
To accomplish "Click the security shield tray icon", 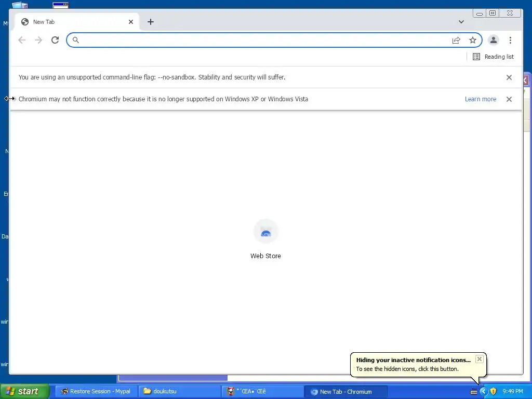I will click(x=494, y=392).
